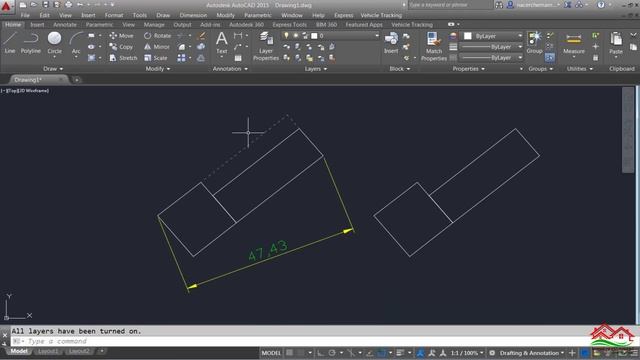Viewport: 640px width, 360px height.
Task: Expand the Modify panel
Action: (x=158, y=69)
